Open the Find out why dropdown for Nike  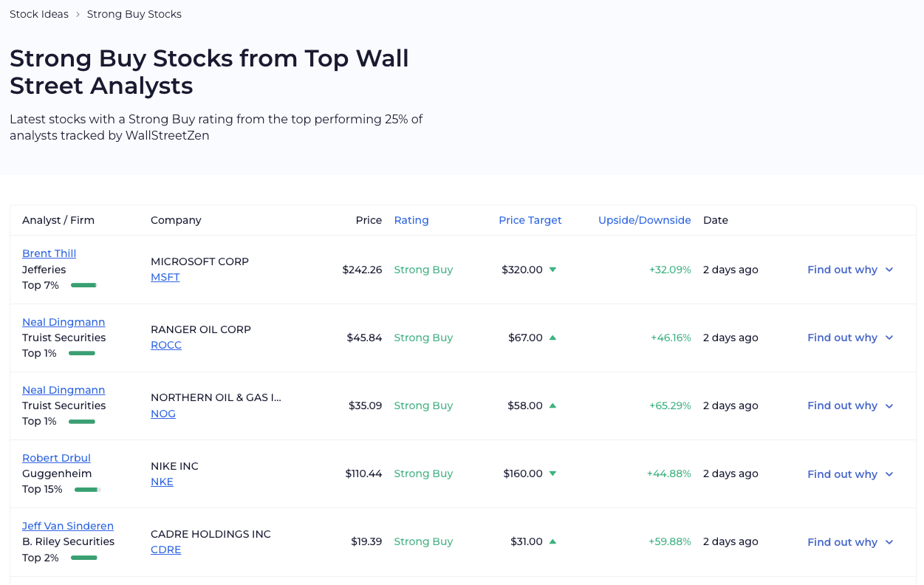(x=850, y=473)
